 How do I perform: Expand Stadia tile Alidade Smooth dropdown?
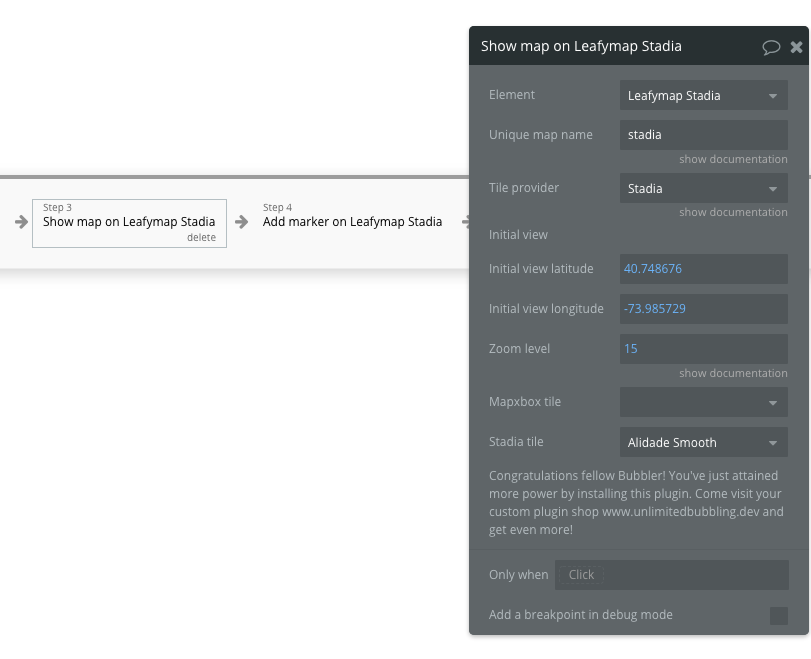[x=703, y=442]
